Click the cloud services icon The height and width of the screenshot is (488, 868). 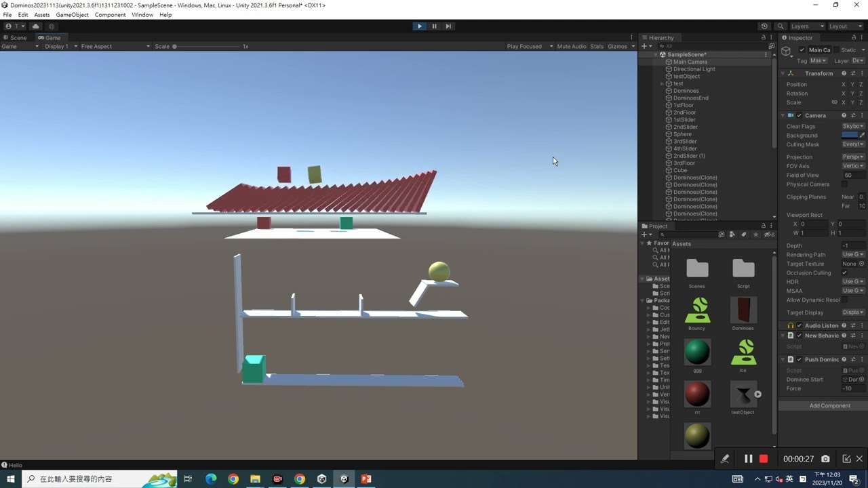pos(36,26)
